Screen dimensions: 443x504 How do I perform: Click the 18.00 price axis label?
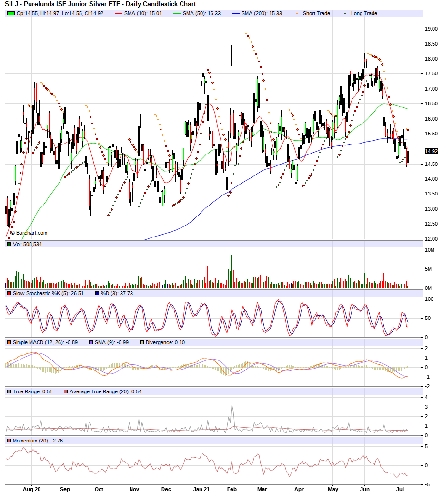[431, 59]
